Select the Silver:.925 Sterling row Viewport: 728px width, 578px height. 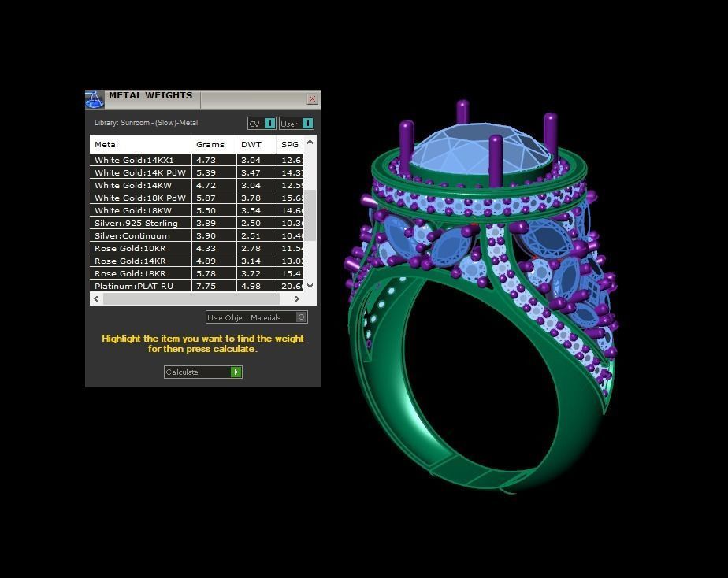click(x=197, y=223)
